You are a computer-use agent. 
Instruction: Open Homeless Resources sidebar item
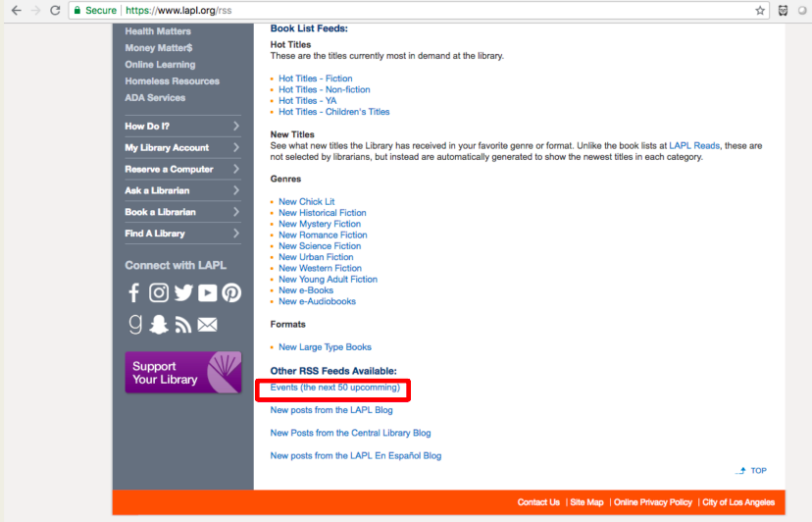[x=172, y=80]
